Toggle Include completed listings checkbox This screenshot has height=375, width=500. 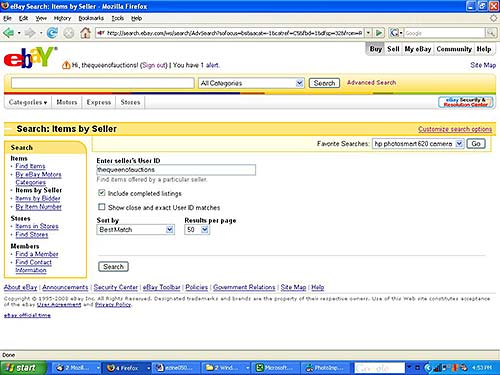(x=102, y=193)
